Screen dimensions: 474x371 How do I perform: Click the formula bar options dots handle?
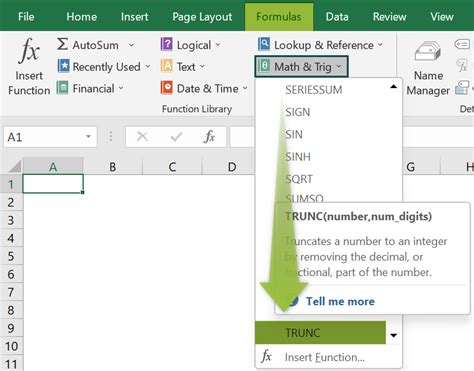111,137
